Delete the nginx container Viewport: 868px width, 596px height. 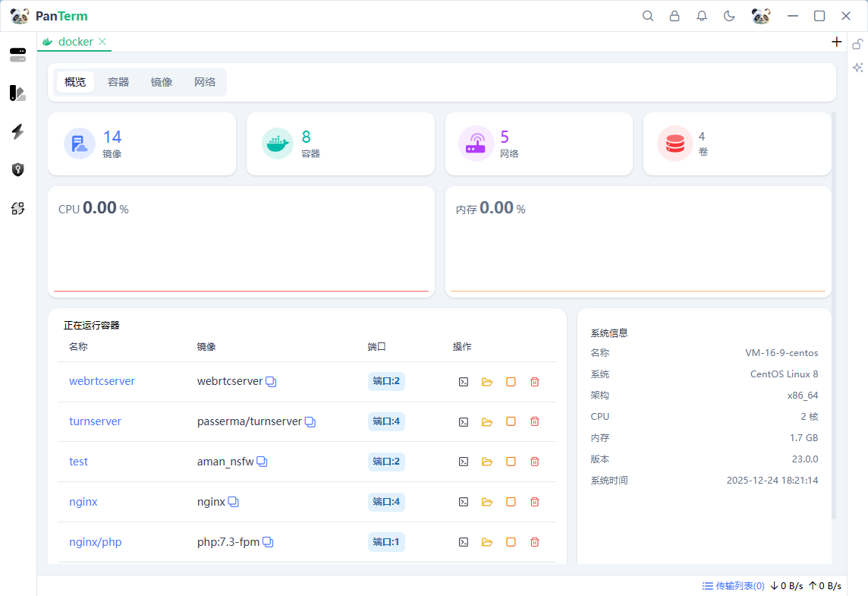534,502
